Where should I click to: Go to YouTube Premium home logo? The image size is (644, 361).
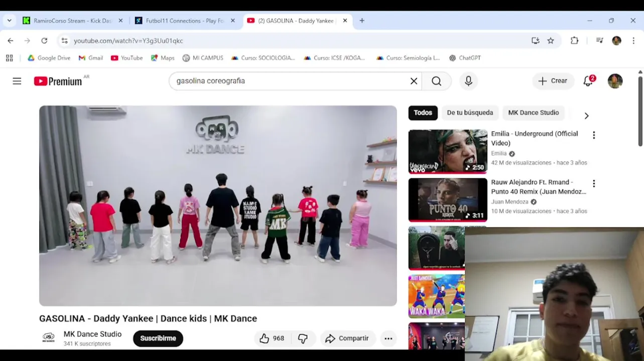tap(58, 81)
